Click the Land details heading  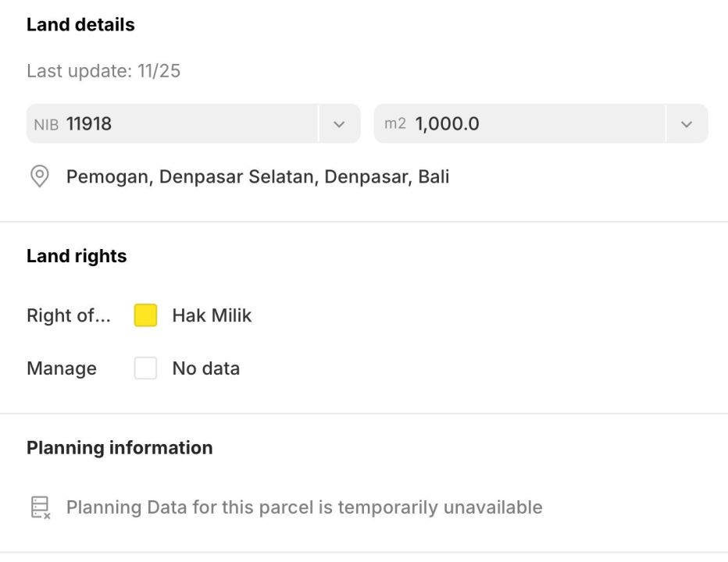80,25
